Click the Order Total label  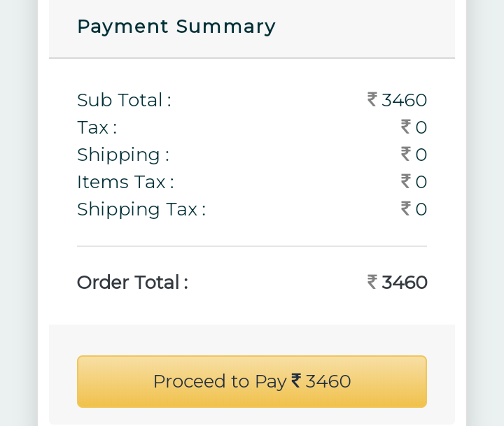pyautogui.click(x=132, y=283)
